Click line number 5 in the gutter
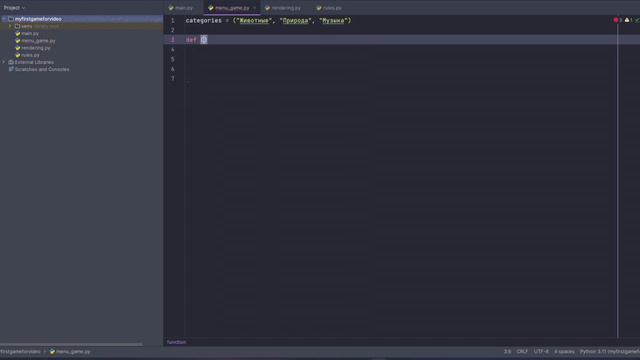 173,59
